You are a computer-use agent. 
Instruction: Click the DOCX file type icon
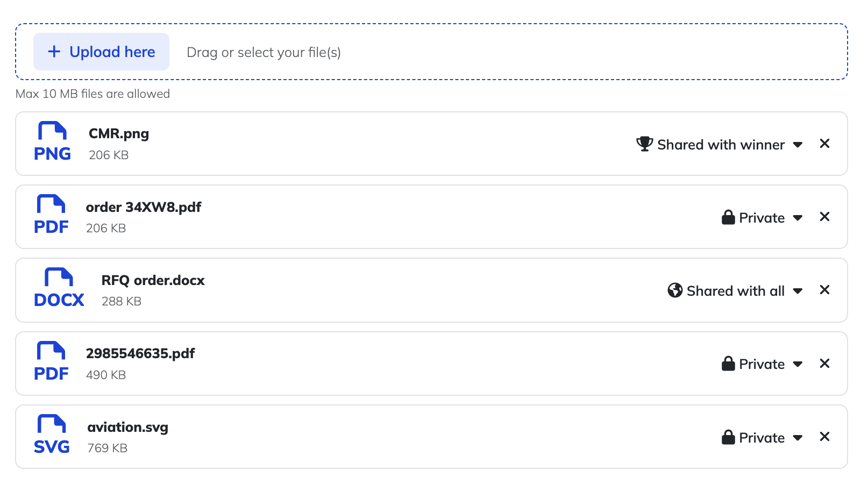(x=59, y=289)
